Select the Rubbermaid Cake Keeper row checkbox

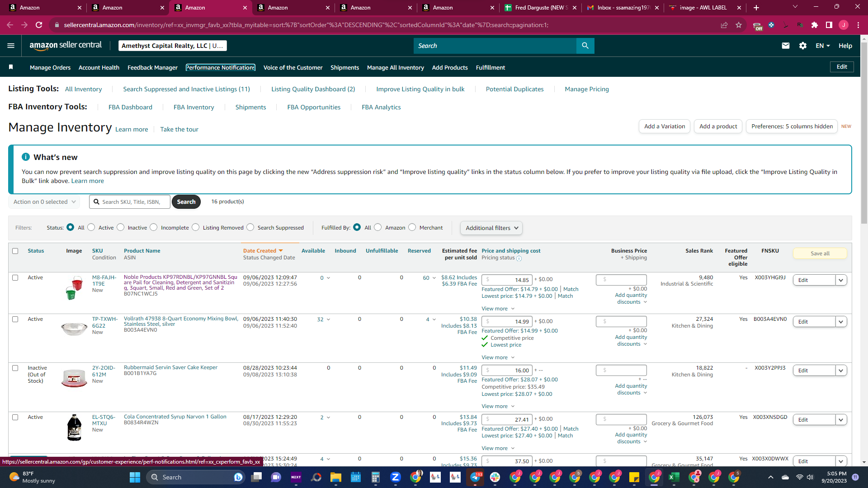(15, 368)
